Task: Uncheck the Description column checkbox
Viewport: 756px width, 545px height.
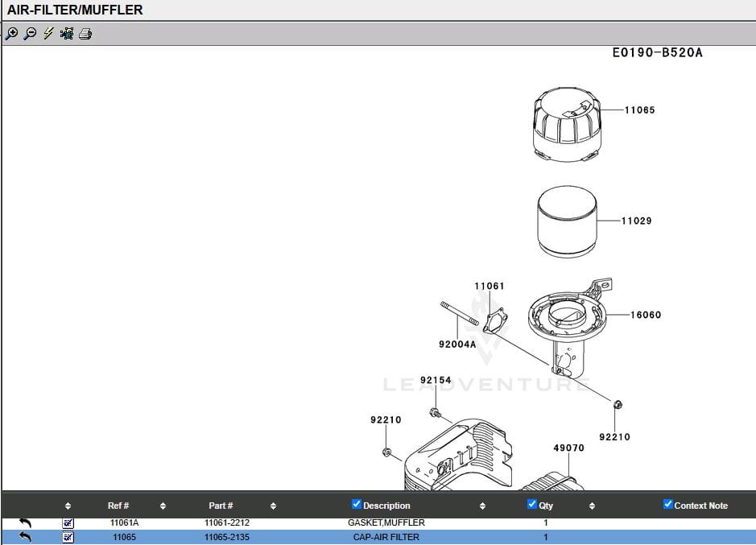Action: 357,505
